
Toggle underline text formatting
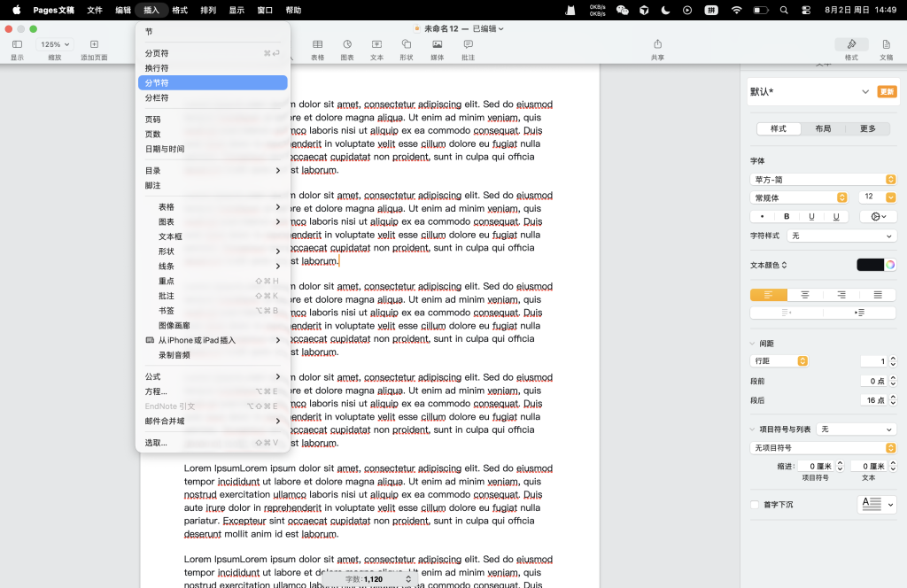tap(811, 216)
